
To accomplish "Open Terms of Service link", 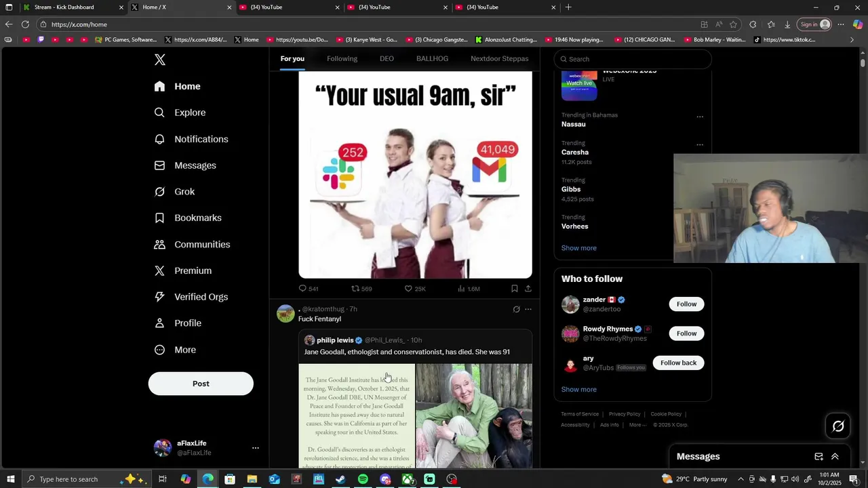I will point(580,414).
